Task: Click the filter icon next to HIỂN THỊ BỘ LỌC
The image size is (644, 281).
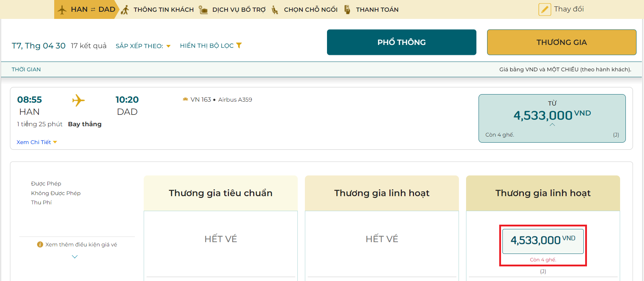Action: coord(239,45)
